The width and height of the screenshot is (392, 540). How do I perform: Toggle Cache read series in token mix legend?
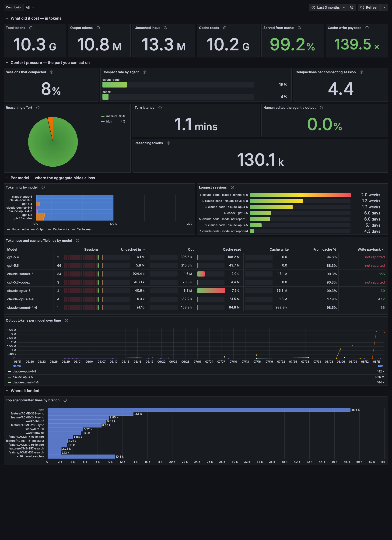click(84, 229)
